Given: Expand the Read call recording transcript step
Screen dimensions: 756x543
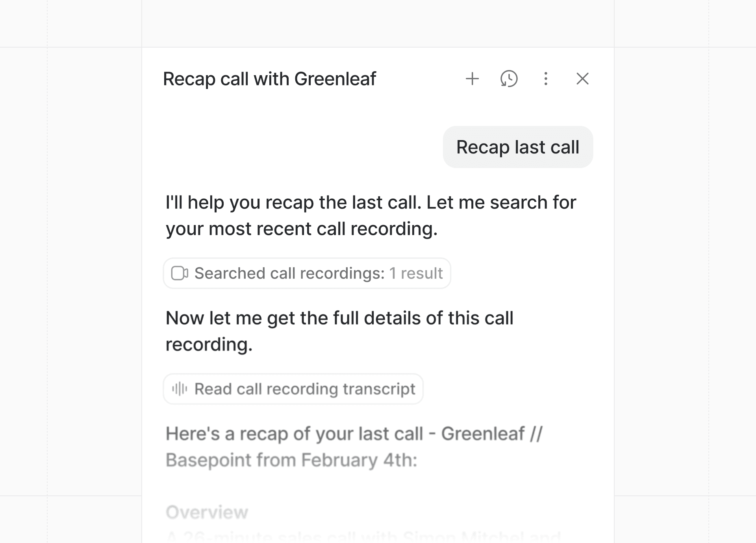Looking at the screenshot, I should tap(294, 389).
